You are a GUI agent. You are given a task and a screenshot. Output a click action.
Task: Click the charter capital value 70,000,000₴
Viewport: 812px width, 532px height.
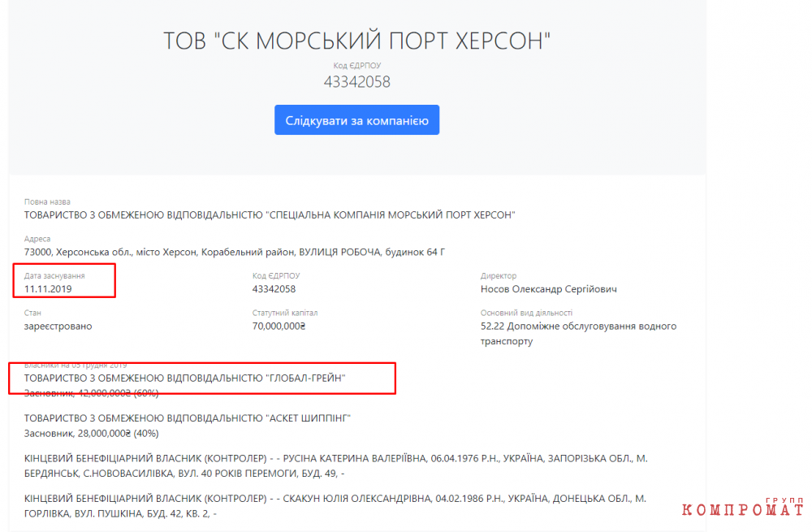pos(279,327)
